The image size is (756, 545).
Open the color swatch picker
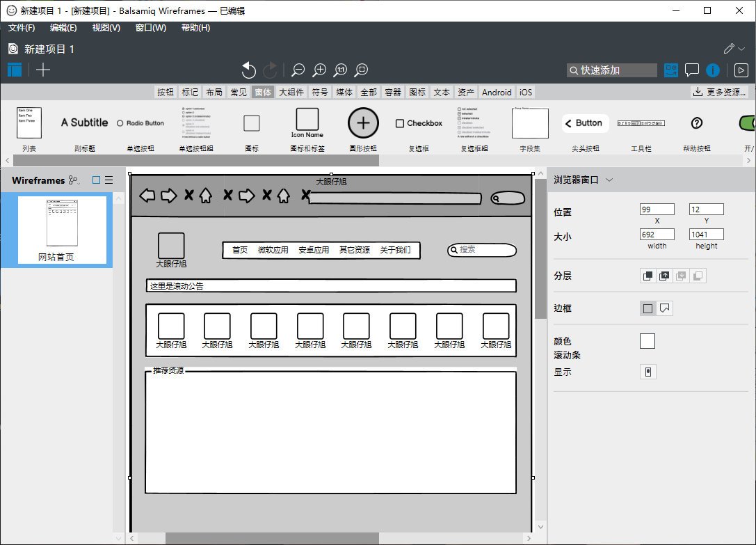coord(648,341)
